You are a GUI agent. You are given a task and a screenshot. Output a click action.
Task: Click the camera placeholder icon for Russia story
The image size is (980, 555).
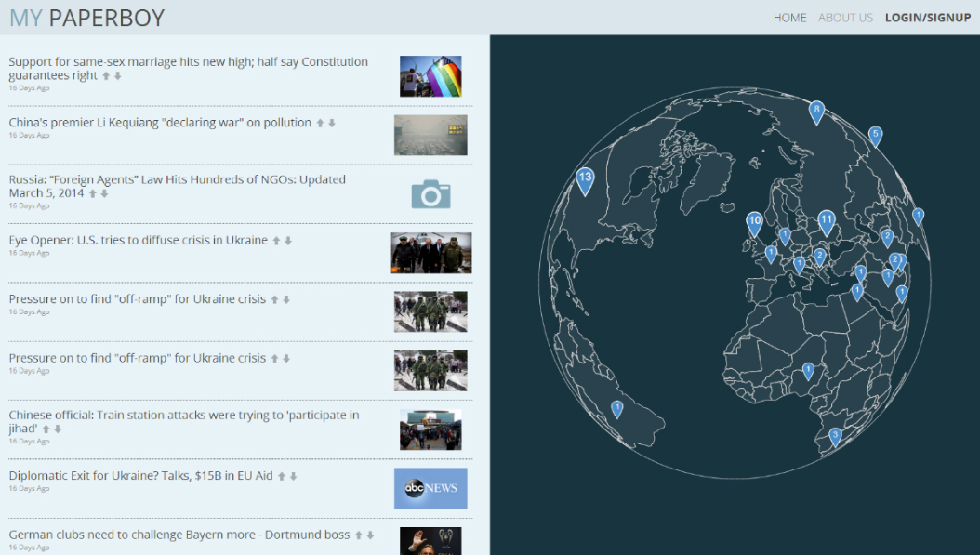(430, 194)
